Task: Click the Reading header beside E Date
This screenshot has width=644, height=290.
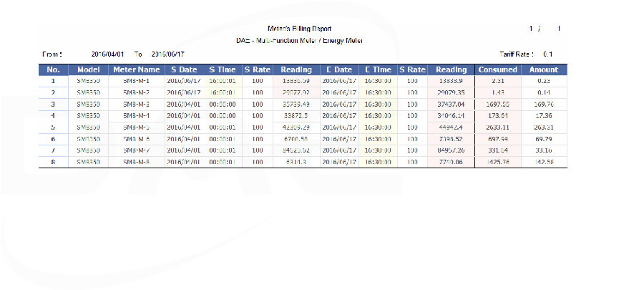Action: coord(296,70)
